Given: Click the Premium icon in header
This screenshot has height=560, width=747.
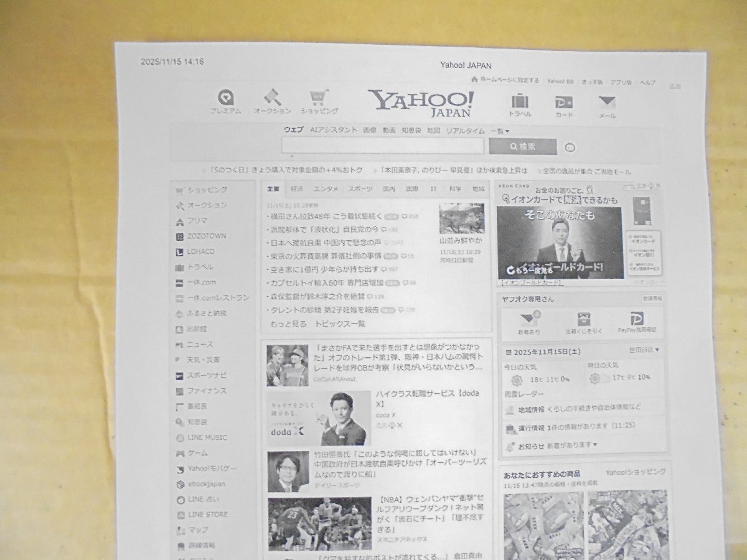Looking at the screenshot, I should pos(225,98).
